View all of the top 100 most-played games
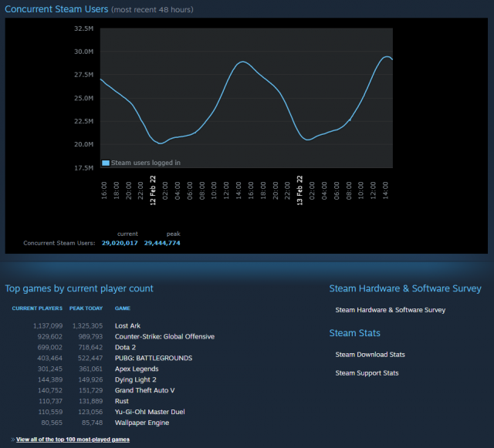Screen dimensions: 494x448 pos(72,439)
